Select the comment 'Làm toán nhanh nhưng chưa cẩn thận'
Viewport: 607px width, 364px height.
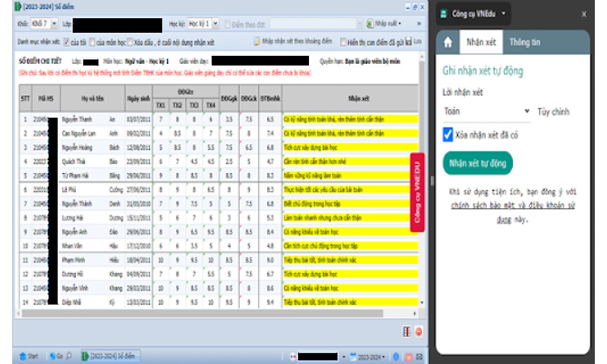(322, 218)
